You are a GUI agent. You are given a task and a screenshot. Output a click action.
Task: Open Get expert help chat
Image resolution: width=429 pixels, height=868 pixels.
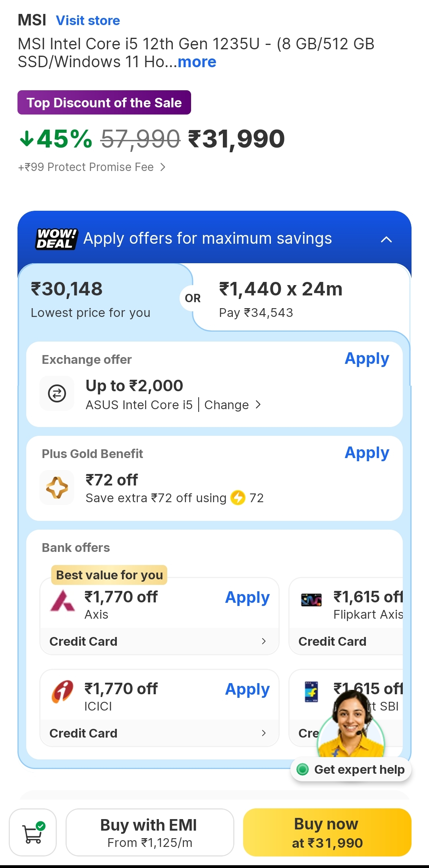352,769
